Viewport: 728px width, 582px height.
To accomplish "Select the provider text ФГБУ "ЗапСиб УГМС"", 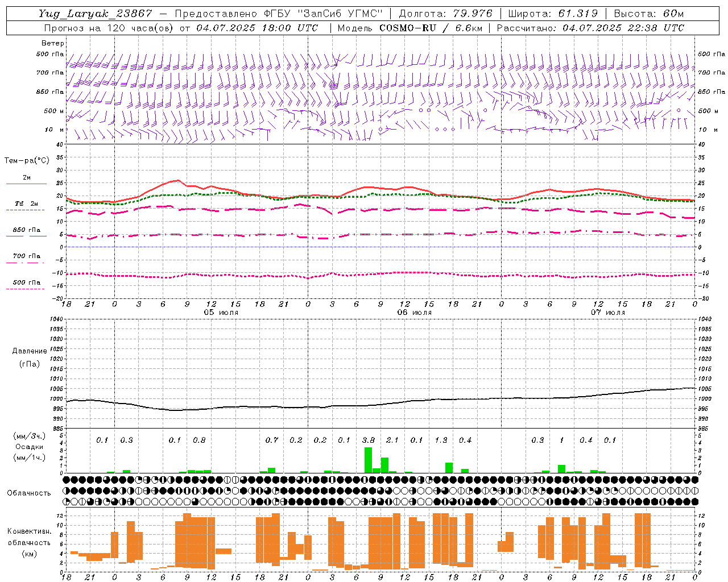I will pos(324,14).
